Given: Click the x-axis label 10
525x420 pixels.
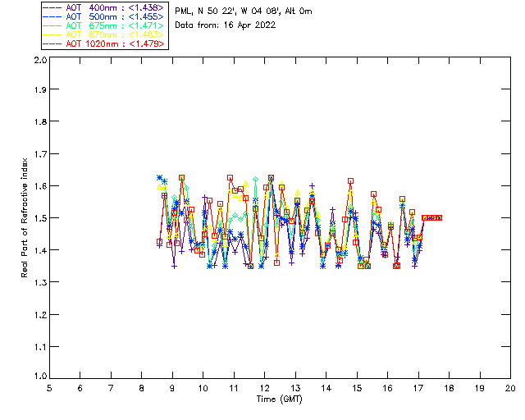Looking at the screenshot, I should pos(203,388).
